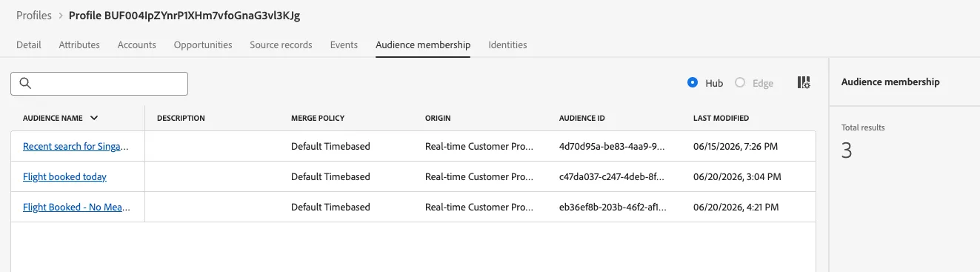Click the Last Modified column header
The image size is (980, 272).
(x=721, y=118)
